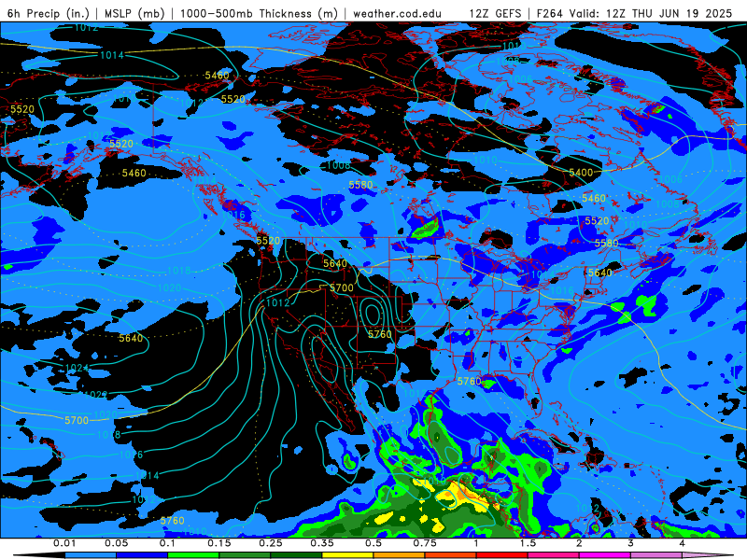747x560 pixels.
Task: Click the 'weather.cod.edu' source text
Action: point(397,13)
